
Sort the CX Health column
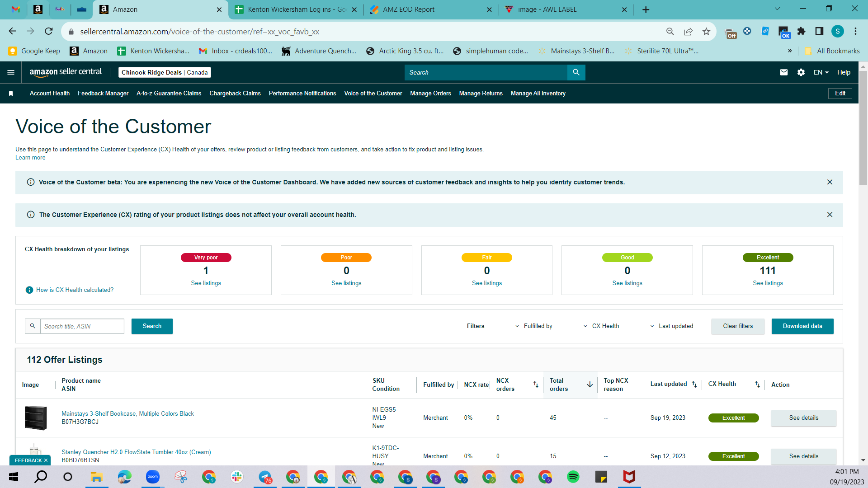point(757,385)
